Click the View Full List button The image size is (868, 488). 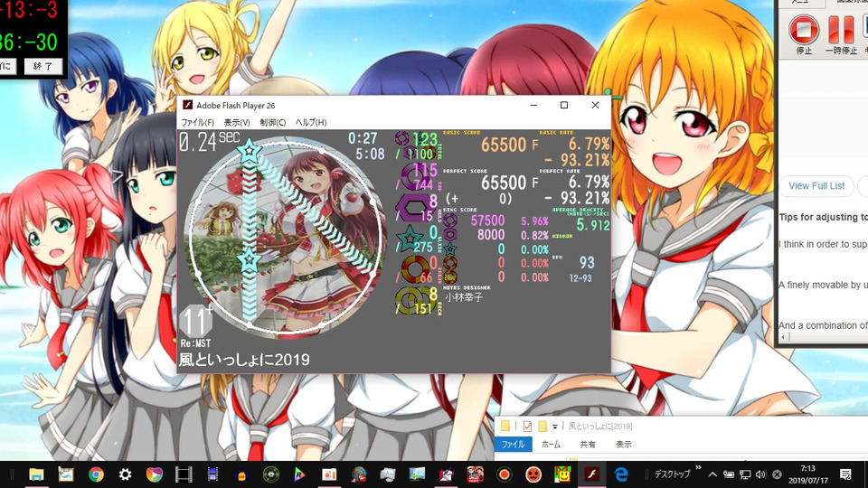coord(816,186)
